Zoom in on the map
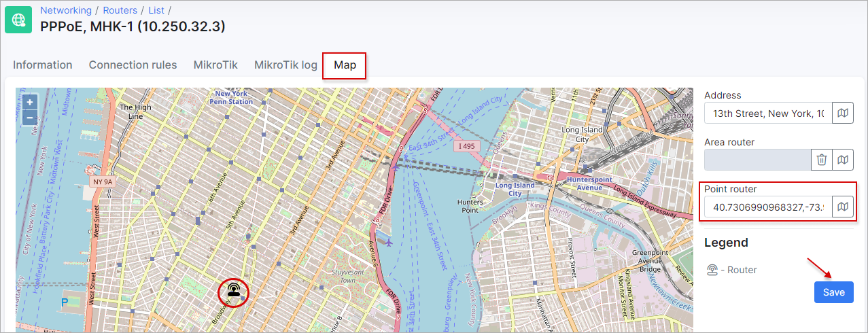This screenshot has height=333, width=868. (29, 102)
